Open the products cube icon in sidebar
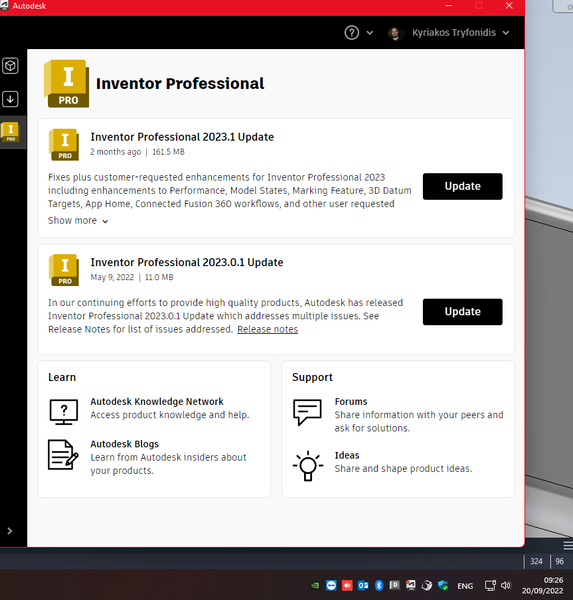 10,66
